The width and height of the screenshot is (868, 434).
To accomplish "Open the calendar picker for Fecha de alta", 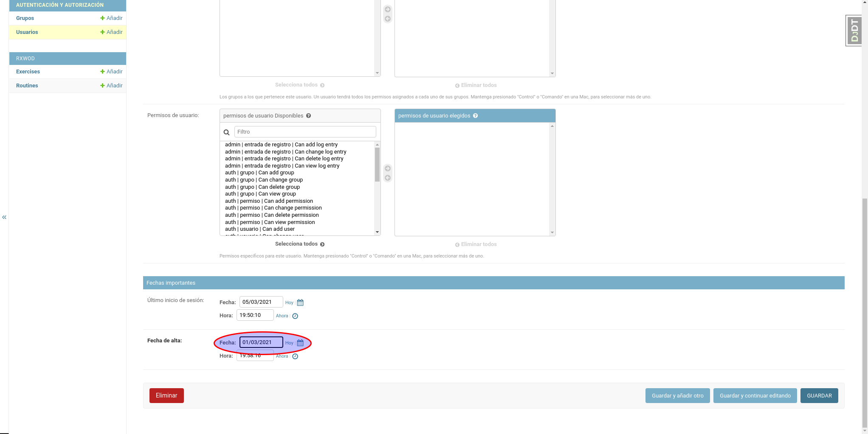I will click(300, 343).
